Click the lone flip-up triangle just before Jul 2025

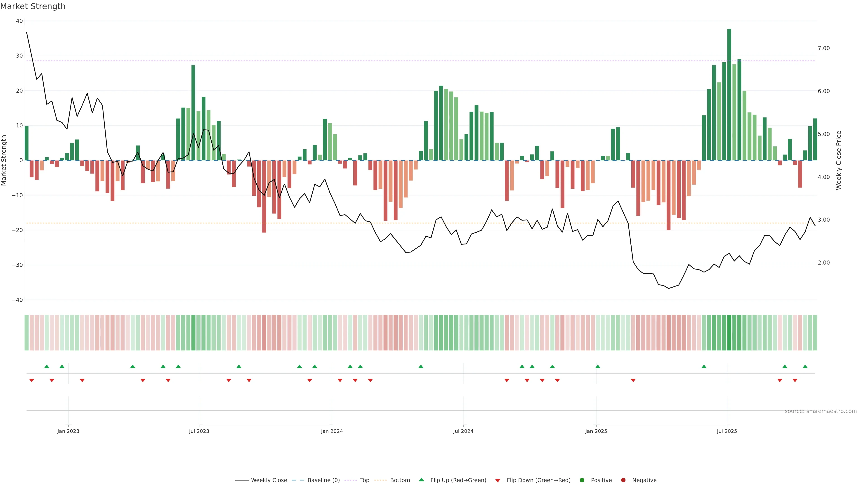click(x=704, y=366)
